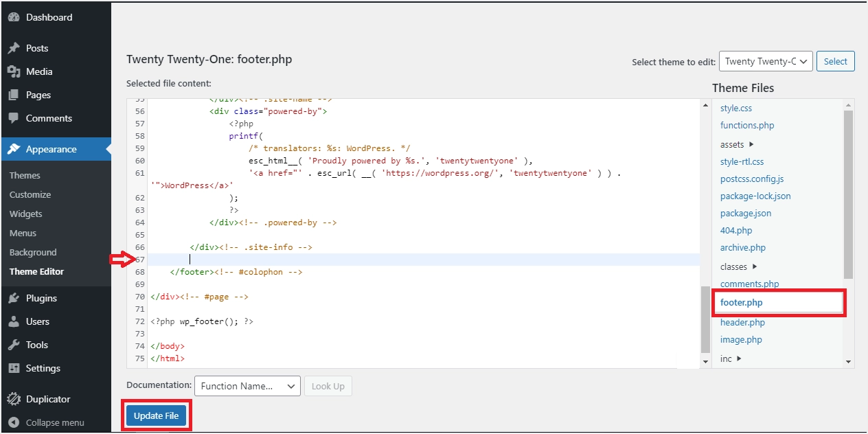Click the Dashboard gauge icon
Viewport: 868px width, 434px height.
tap(14, 17)
